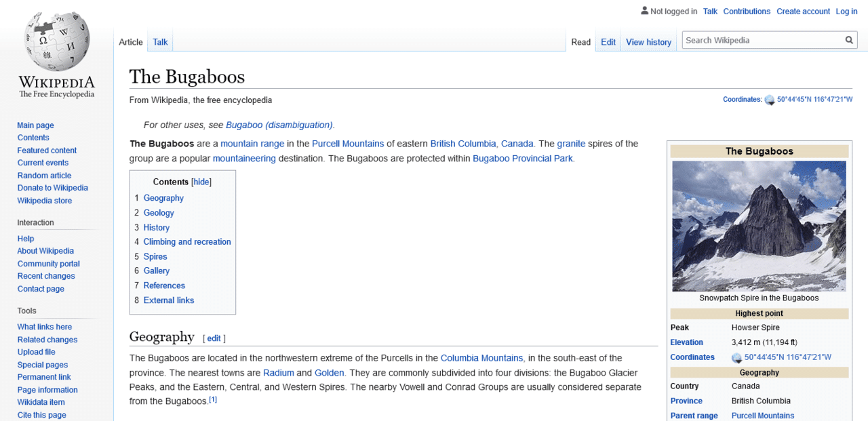Expand the Geography contents entry

pos(163,198)
